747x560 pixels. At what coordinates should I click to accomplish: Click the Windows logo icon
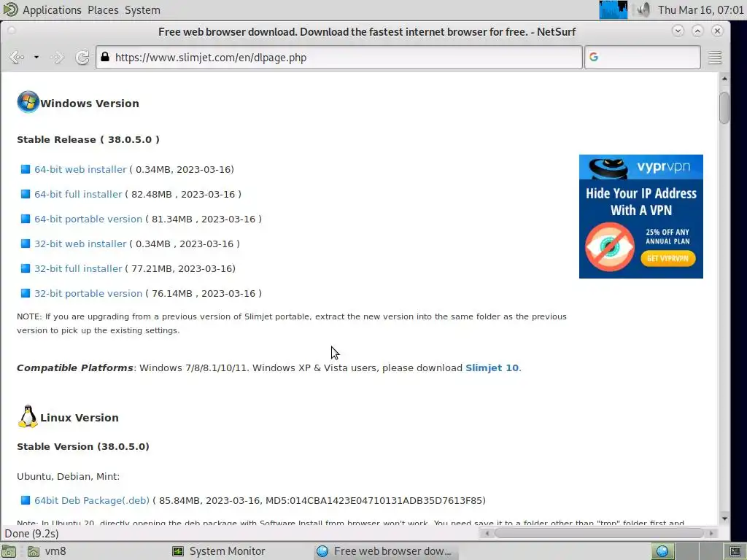28,102
